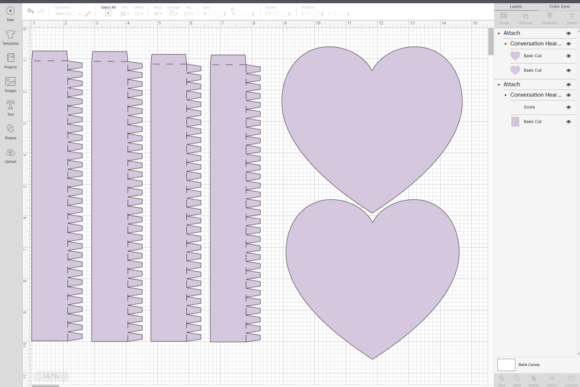This screenshot has width=580, height=387.
Task: Toggle eye icon of Attach group containing Score
Action: (569, 85)
